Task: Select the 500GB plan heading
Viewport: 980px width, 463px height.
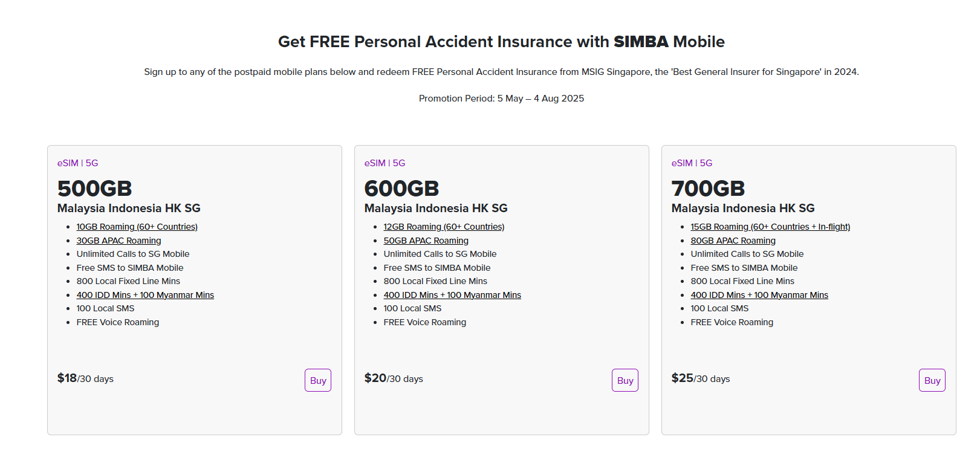Action: pyautogui.click(x=94, y=189)
